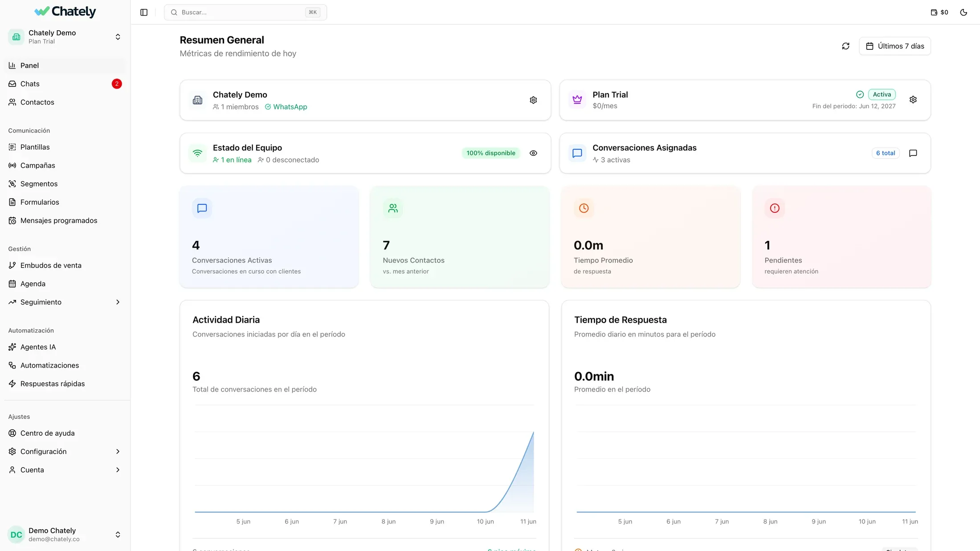This screenshot has height=551, width=980.
Task: Open Agenda in sidebar
Action: pyautogui.click(x=65, y=284)
